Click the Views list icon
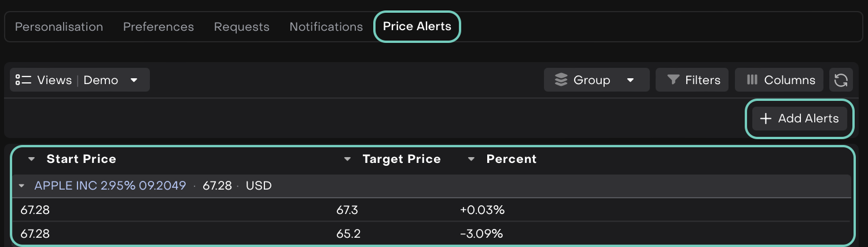 [23, 80]
